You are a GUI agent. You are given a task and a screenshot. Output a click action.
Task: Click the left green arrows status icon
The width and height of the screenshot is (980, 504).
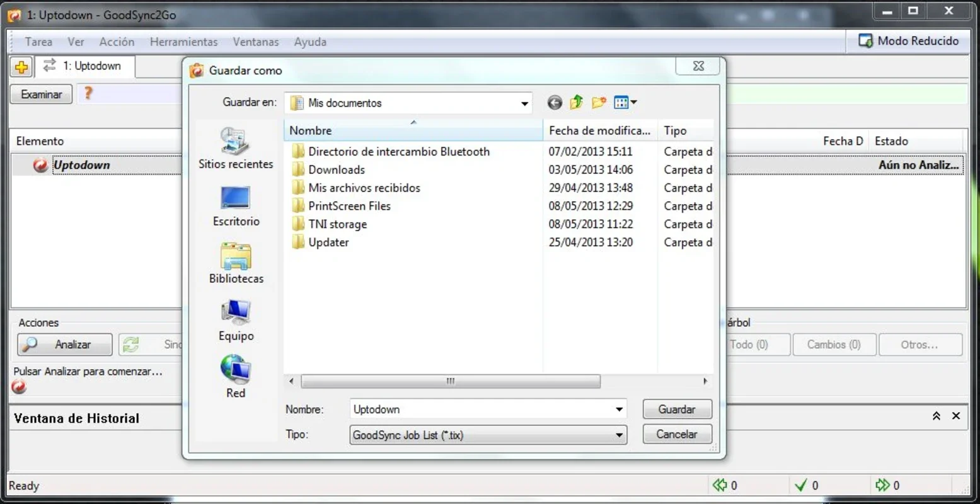click(x=719, y=485)
